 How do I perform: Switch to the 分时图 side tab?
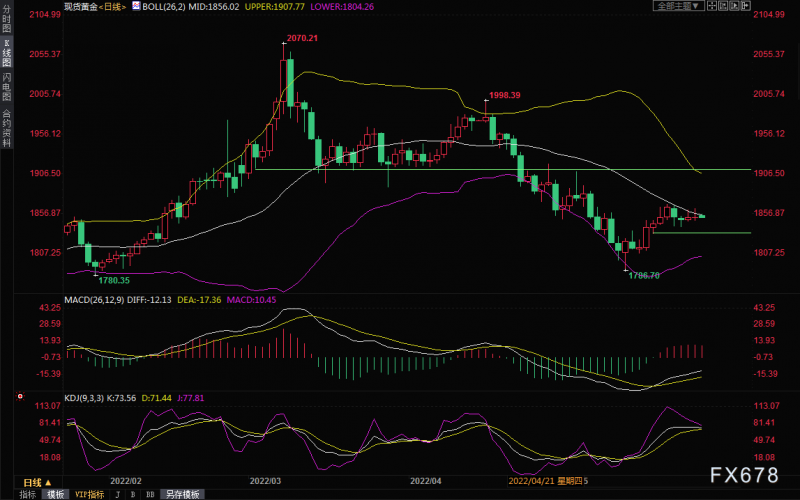point(7,19)
